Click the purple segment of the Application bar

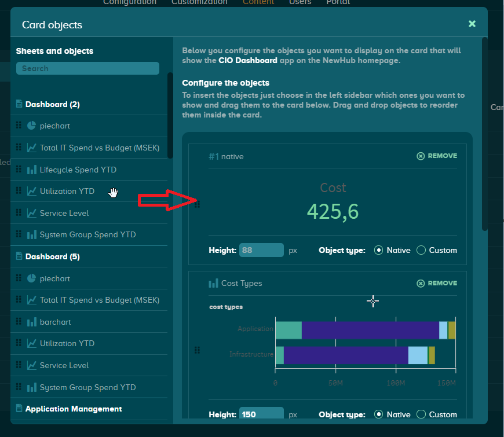370,330
